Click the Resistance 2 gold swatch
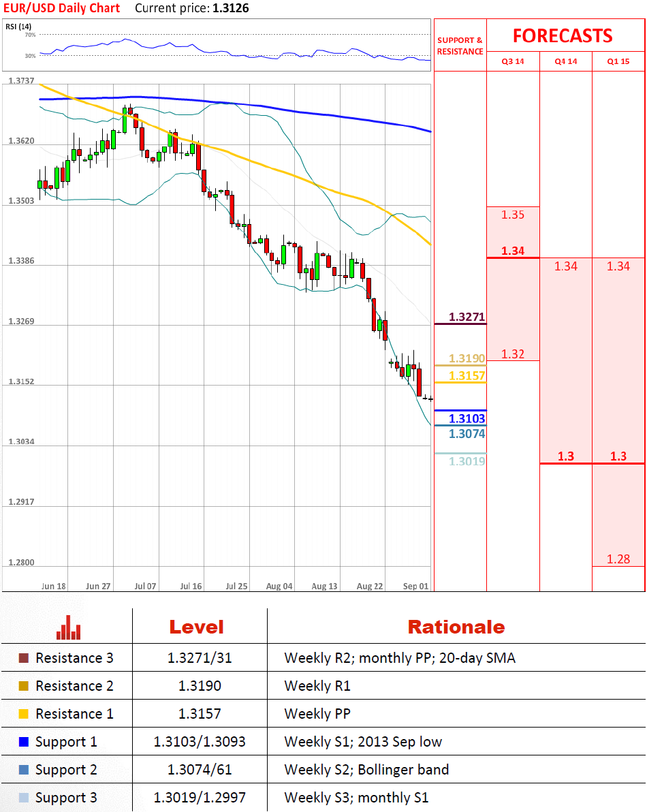647x812 pixels. coord(23,686)
